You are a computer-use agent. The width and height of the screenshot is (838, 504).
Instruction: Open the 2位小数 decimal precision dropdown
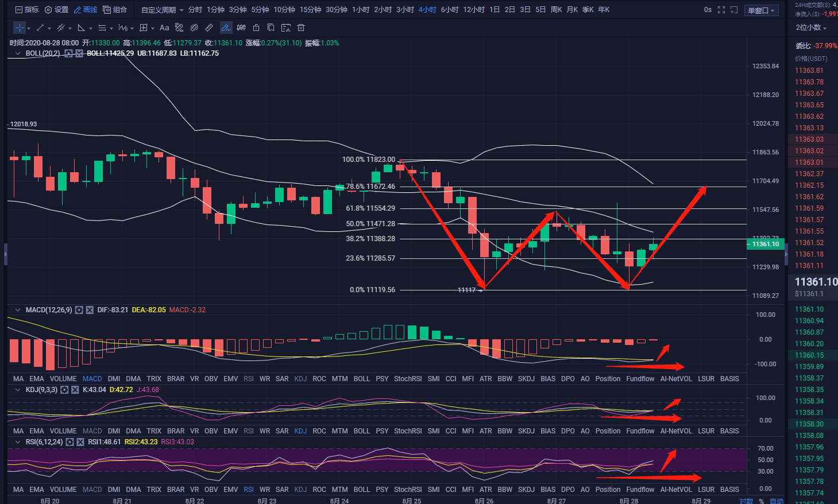tap(811, 28)
